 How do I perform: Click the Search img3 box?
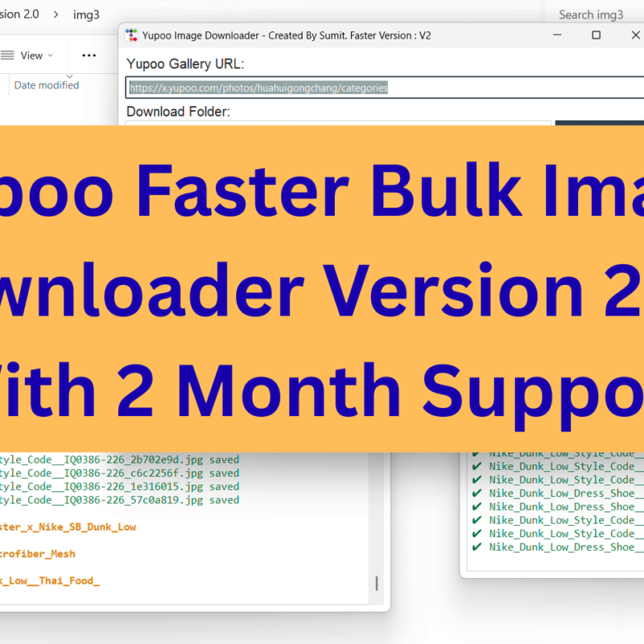click(595, 14)
